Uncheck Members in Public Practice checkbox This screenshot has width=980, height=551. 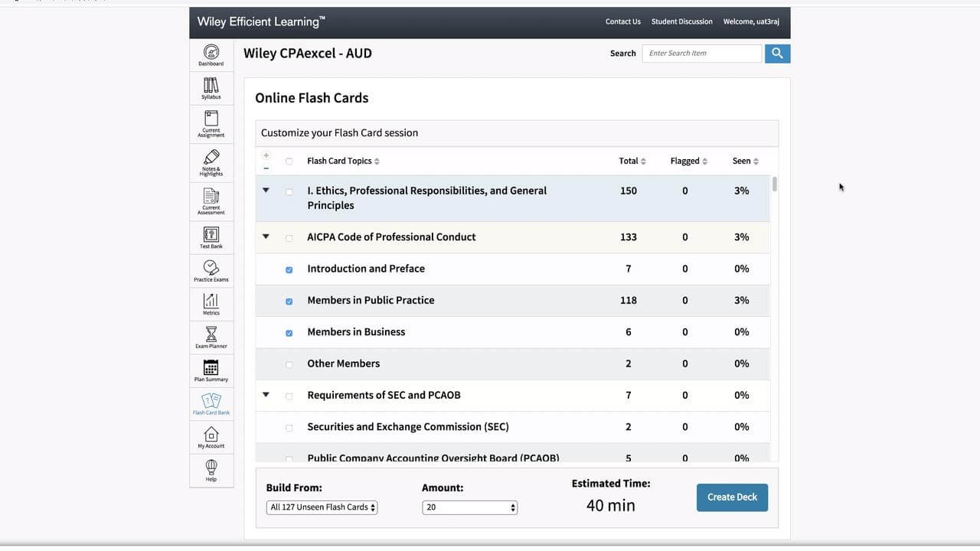click(x=289, y=302)
